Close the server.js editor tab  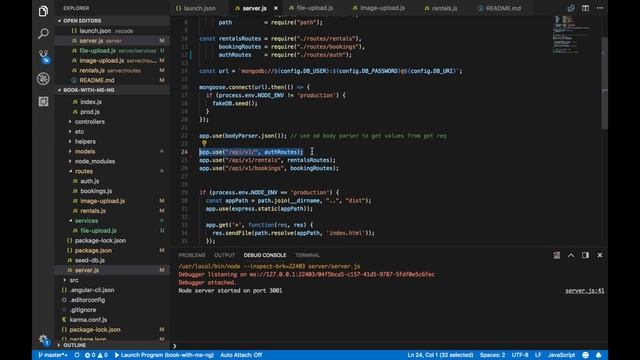[276, 8]
